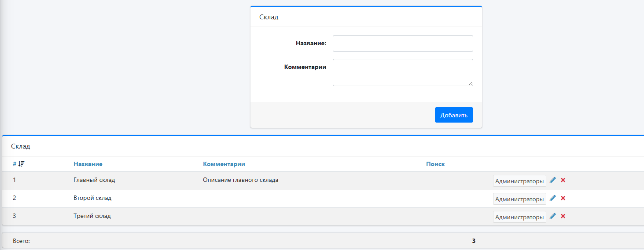Delete Третий склад with red X icon
The height and width of the screenshot is (250, 644).
tap(563, 216)
